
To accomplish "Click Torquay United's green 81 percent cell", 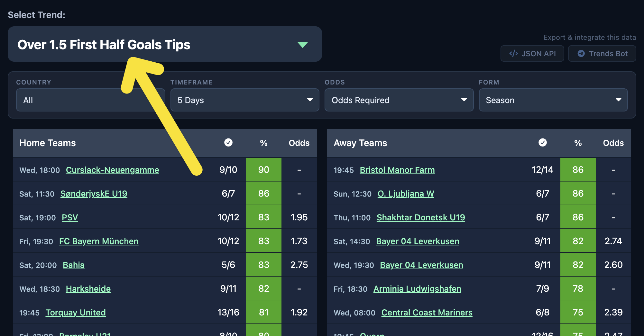I will pos(264,312).
